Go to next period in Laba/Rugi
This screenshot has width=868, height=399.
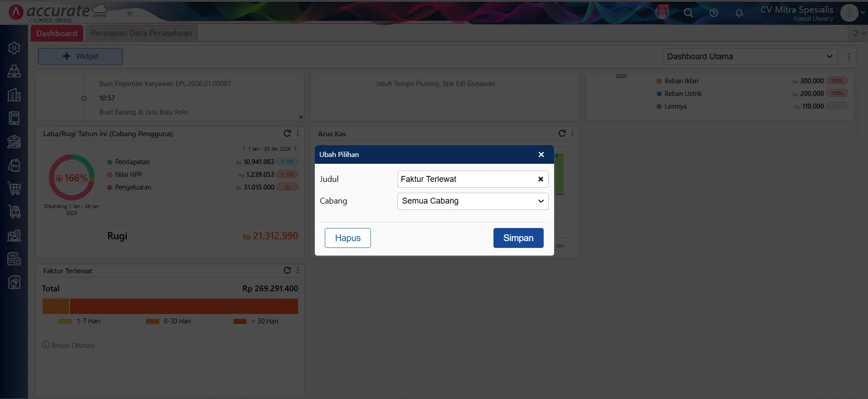pyautogui.click(x=295, y=148)
